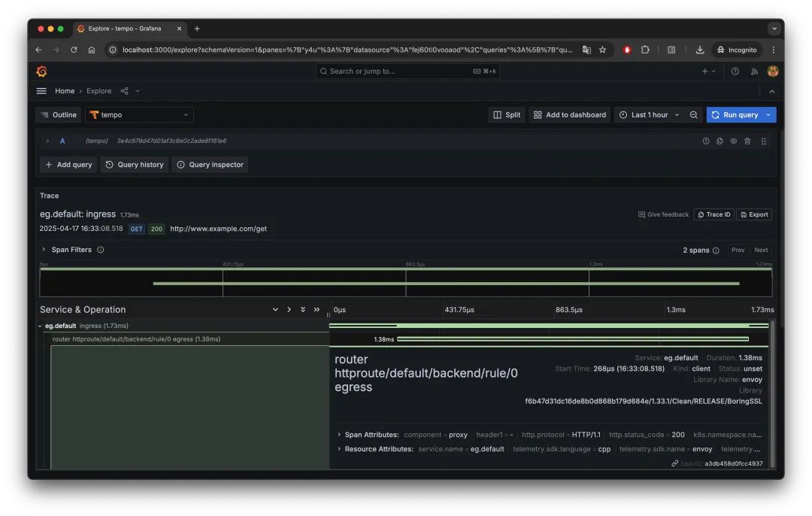The image size is (812, 516).
Task: Click the Explore breadcrumb
Action: [99, 91]
